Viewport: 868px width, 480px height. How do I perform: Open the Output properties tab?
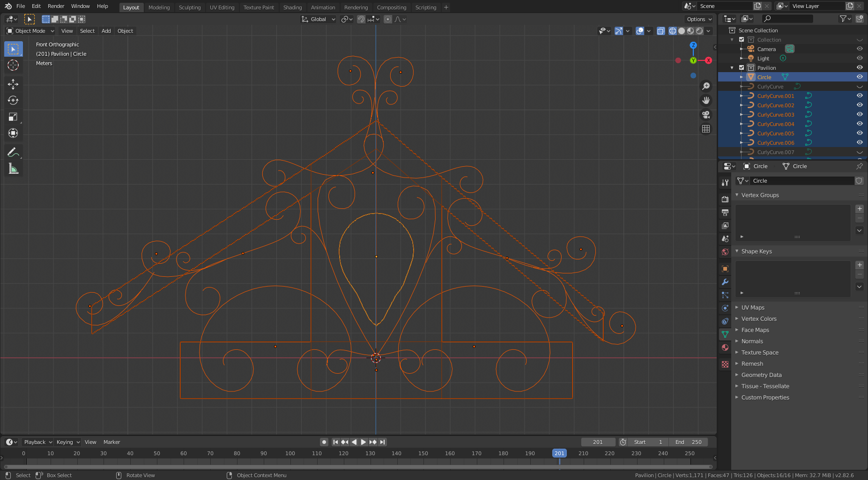pyautogui.click(x=725, y=212)
